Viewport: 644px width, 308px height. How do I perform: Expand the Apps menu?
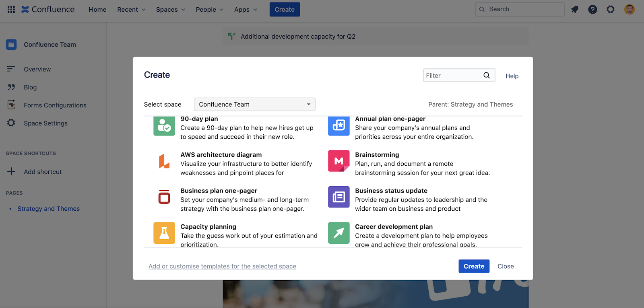[246, 10]
